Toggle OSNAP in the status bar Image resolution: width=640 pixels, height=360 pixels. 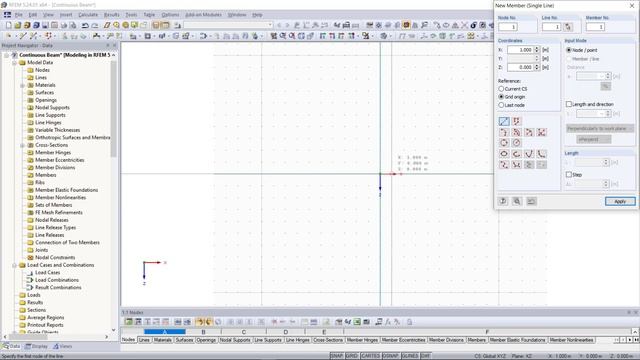click(391, 356)
